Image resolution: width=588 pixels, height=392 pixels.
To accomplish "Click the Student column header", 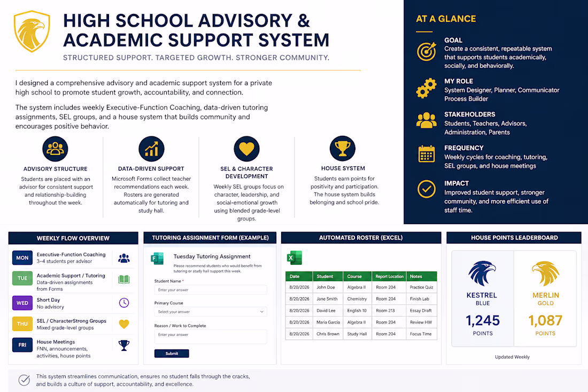I will coord(328,276).
